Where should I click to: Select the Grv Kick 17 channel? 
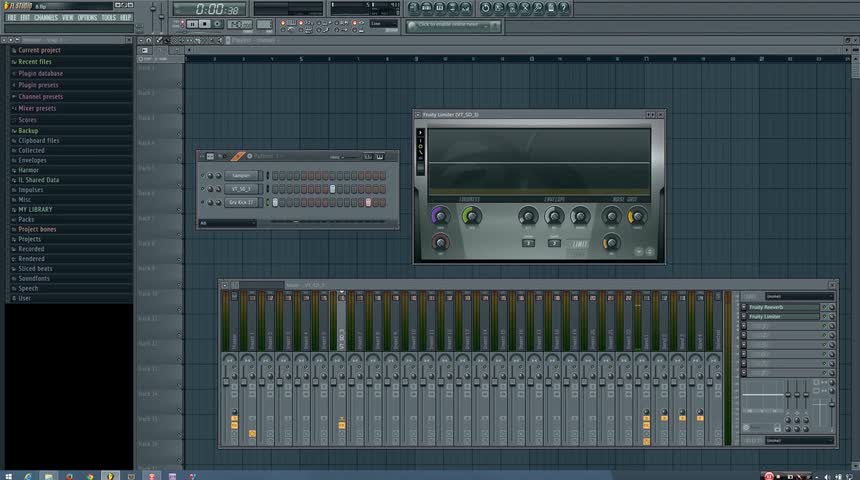coord(243,202)
